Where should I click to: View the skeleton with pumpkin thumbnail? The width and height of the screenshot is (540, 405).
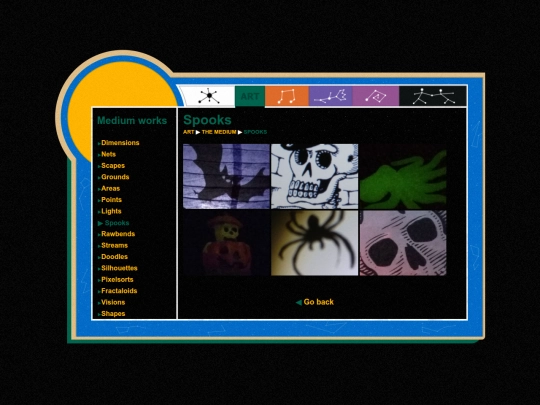tap(226, 243)
